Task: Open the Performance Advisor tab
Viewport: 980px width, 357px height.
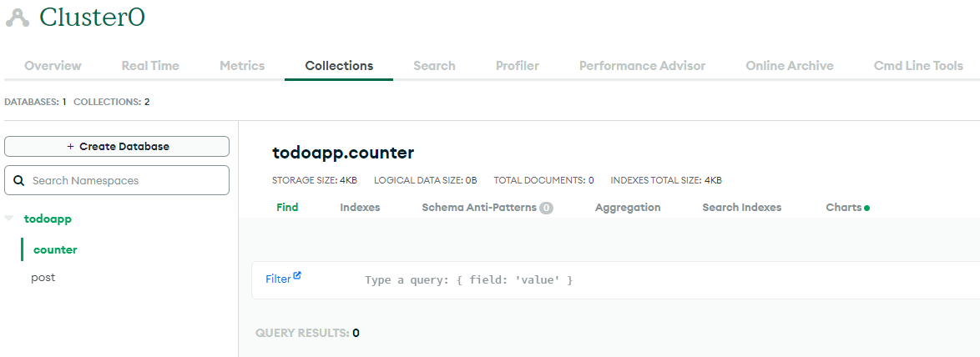Action: (x=642, y=66)
